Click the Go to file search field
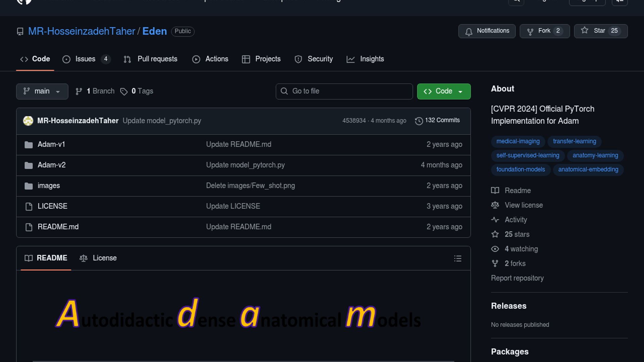The width and height of the screenshot is (644, 362). click(344, 91)
